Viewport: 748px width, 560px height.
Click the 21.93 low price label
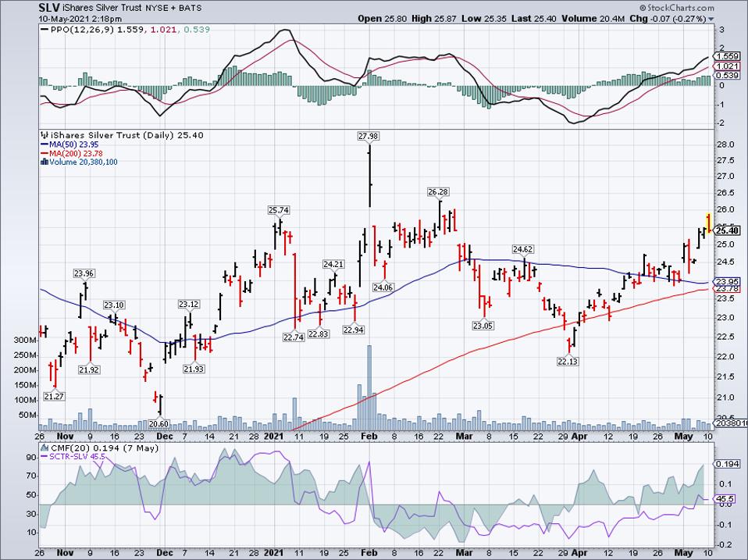(x=193, y=369)
